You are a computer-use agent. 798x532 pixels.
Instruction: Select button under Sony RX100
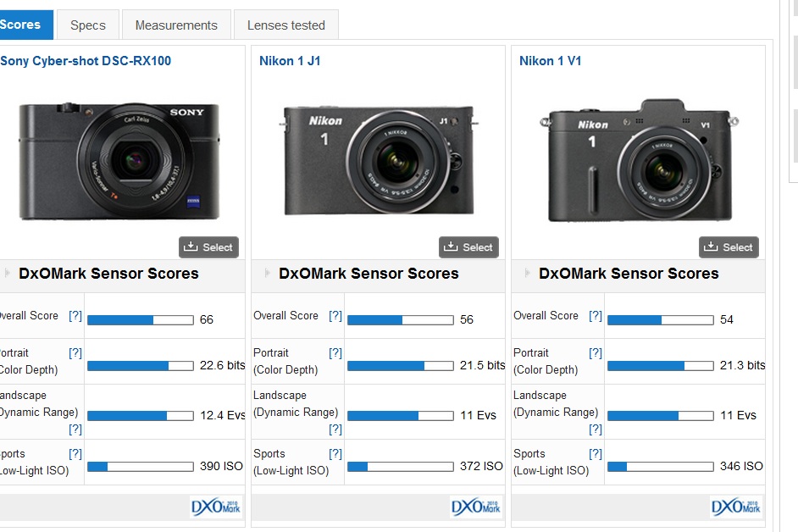click(208, 247)
